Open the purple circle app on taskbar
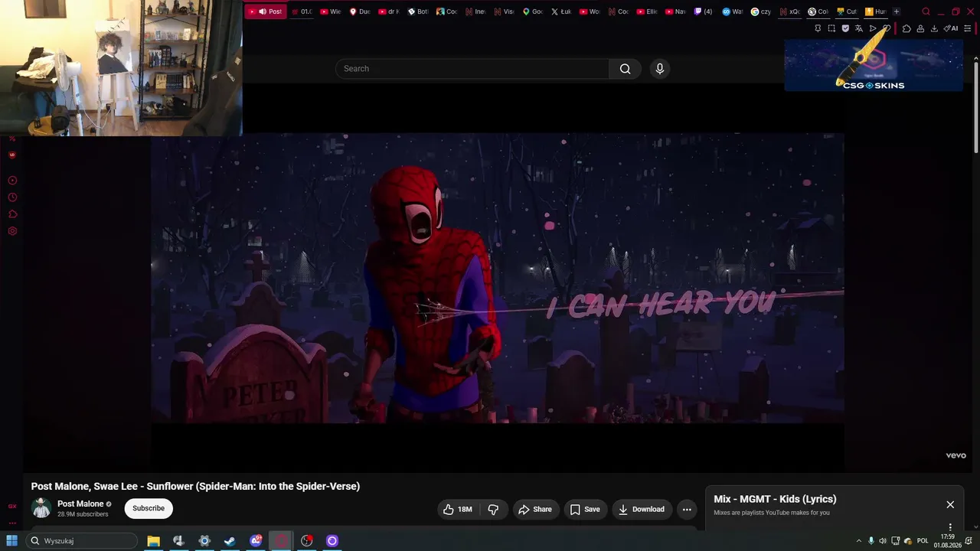The height and width of the screenshot is (551, 980). pos(332,541)
